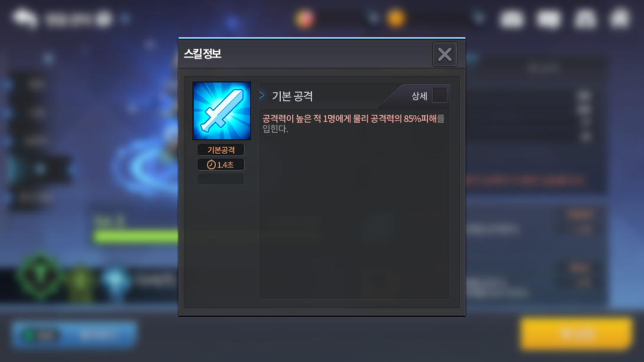Click the light-blue diamond crystal icon
The width and height of the screenshot is (644, 362).
[116, 281]
